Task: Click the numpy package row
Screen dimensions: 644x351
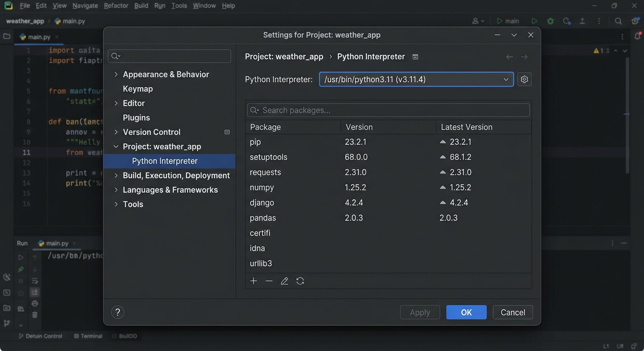Action: tap(388, 187)
